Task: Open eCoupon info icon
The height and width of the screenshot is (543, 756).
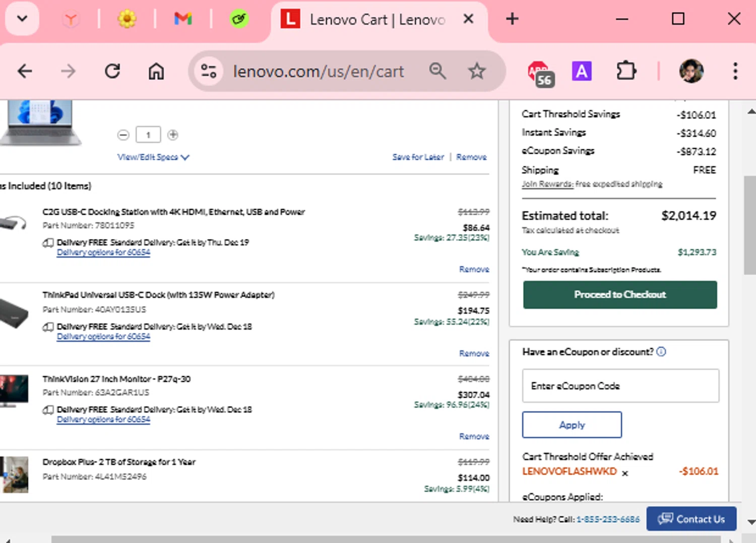Action: tap(661, 351)
